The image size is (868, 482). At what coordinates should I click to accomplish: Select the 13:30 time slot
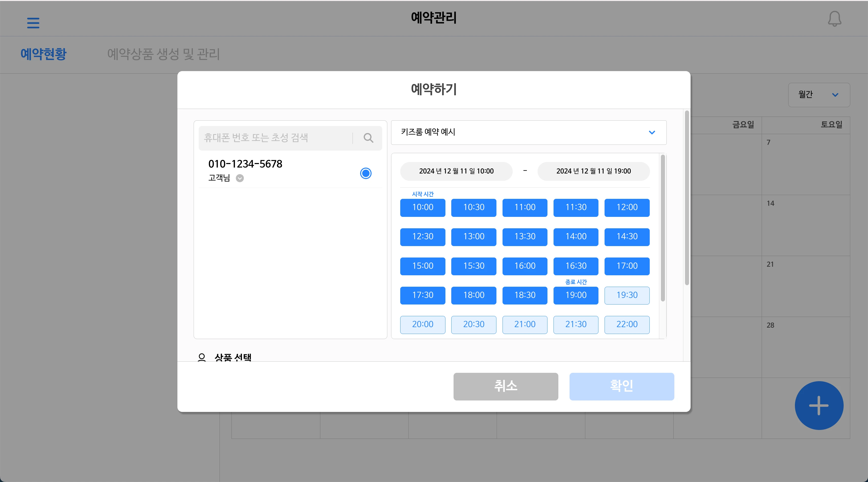coord(525,237)
